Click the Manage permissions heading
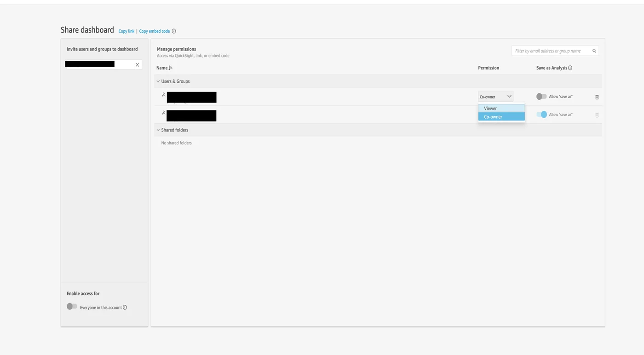The image size is (644, 355). [x=176, y=49]
